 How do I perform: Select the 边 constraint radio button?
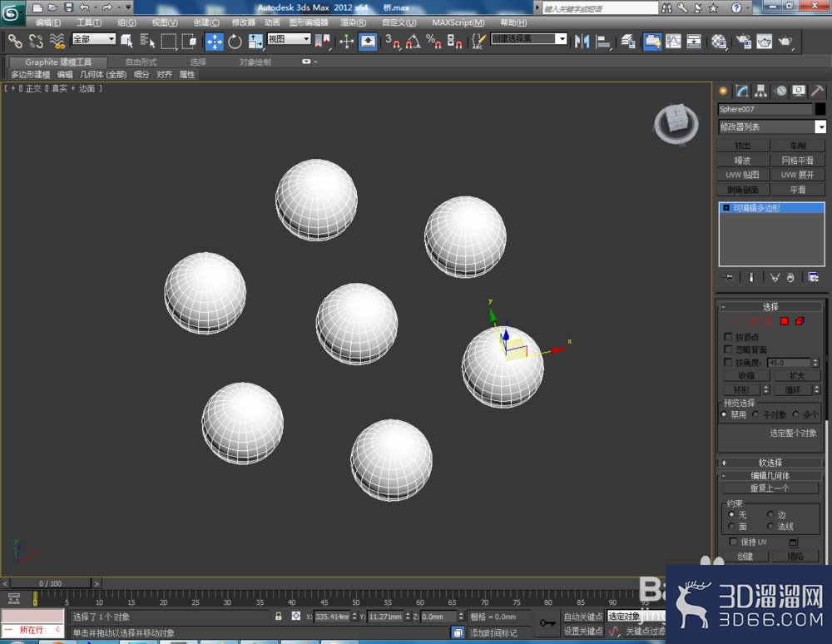click(770, 514)
